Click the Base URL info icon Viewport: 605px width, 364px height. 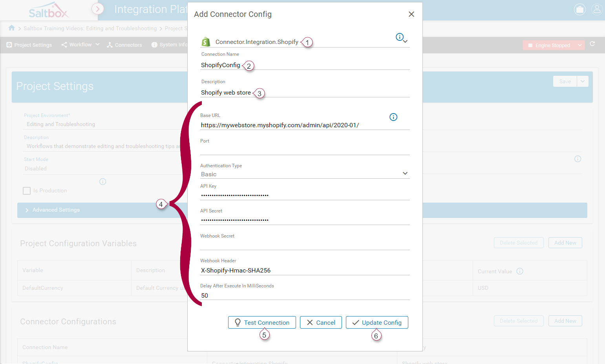tap(393, 117)
